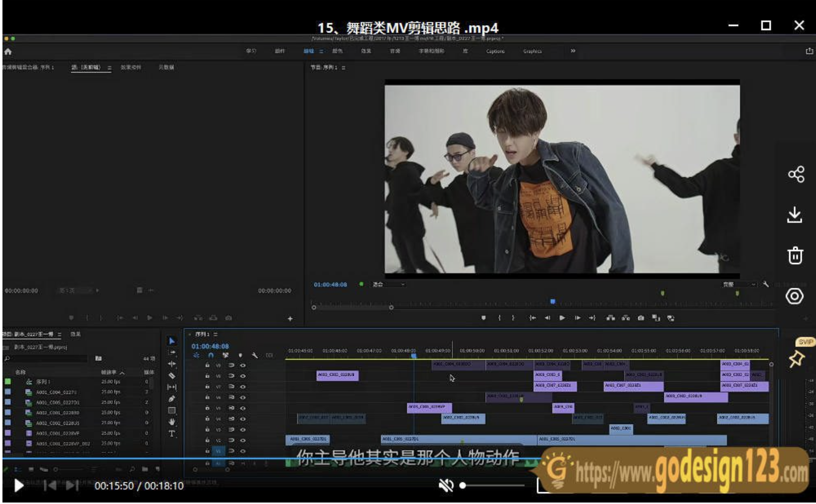
Task: Select the Selection arrow tool
Action: tap(172, 341)
